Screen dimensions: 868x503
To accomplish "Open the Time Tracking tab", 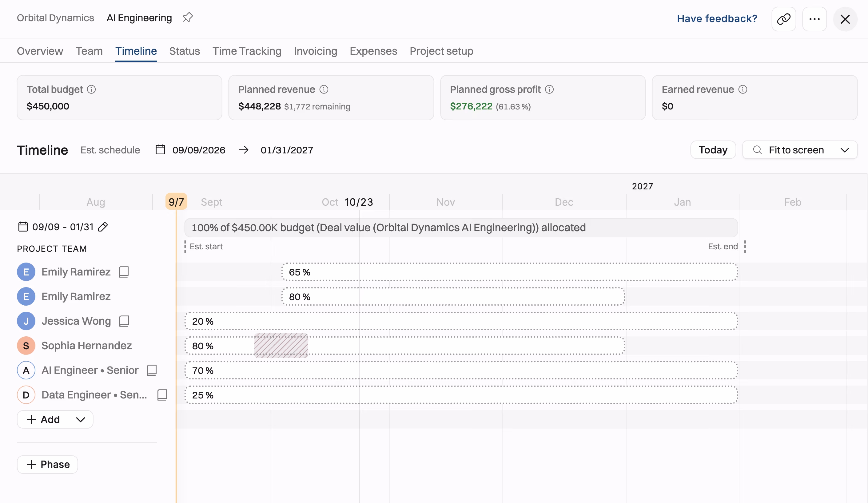I will click(x=247, y=51).
